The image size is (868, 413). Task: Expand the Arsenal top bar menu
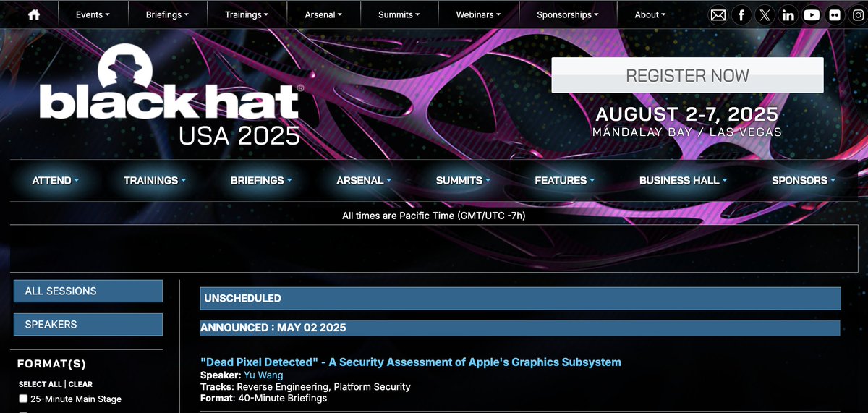pyautogui.click(x=323, y=14)
